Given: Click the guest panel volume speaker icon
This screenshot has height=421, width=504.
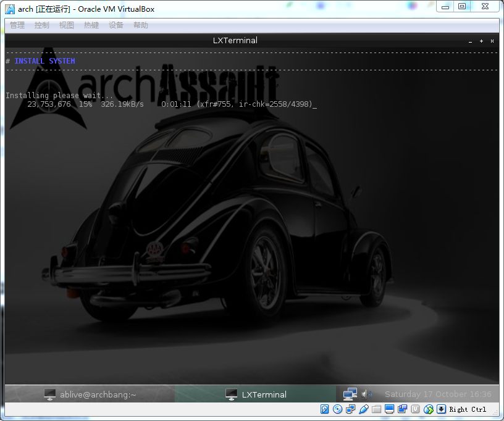Looking at the screenshot, I should [x=366, y=394].
